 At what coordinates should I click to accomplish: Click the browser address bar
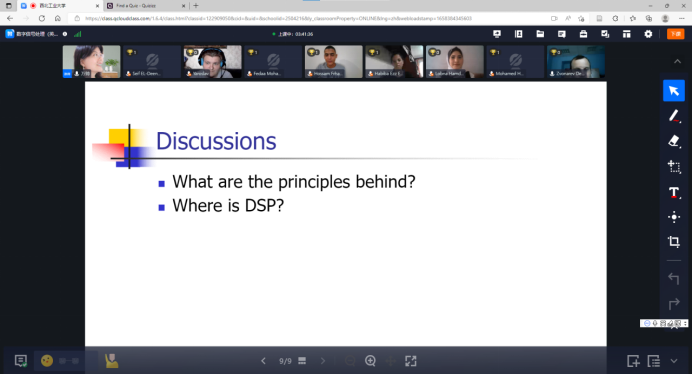pyautogui.click(x=309, y=19)
